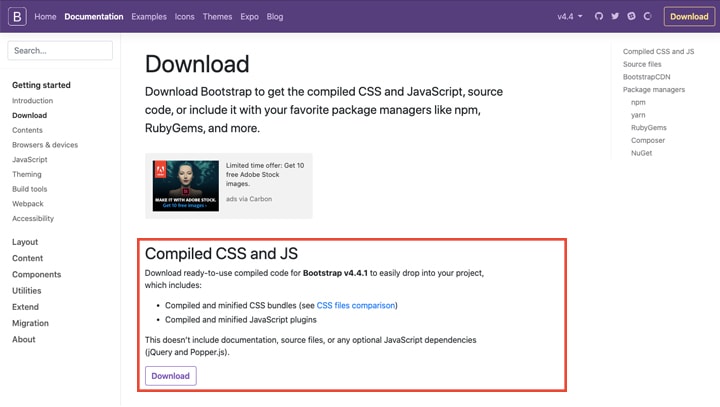
Task: Expand the Components section
Action: [37, 274]
